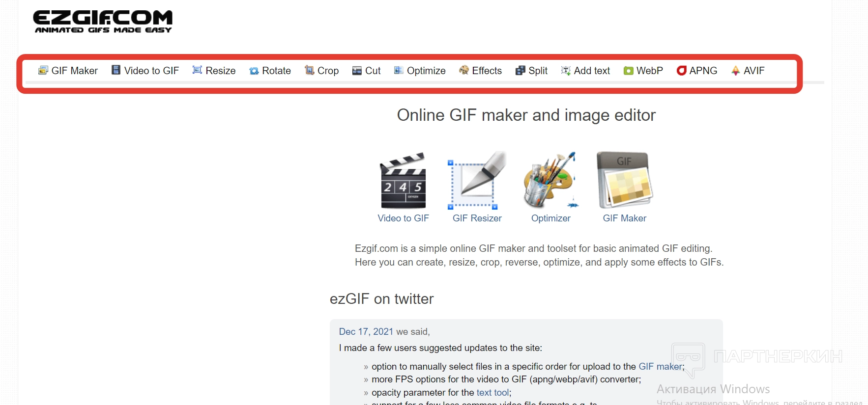Viewport: 868px width, 405px height.
Task: Click the large GIF Maker image
Action: pos(625,180)
